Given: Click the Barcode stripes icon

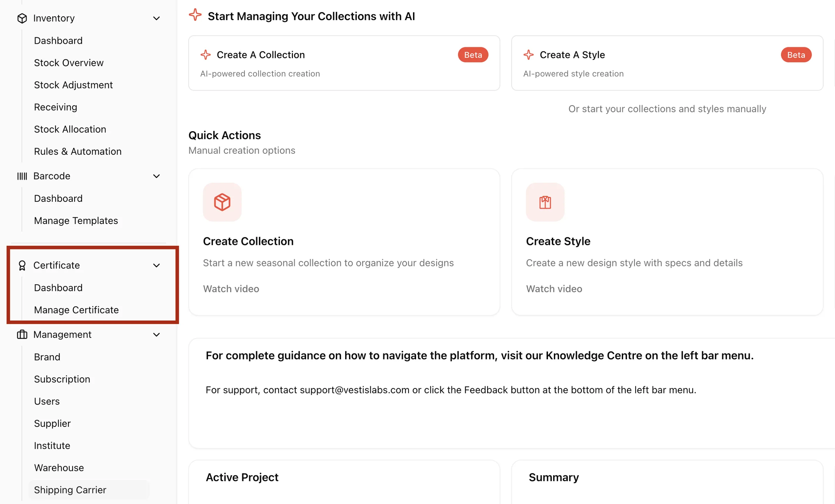Looking at the screenshot, I should click(22, 176).
